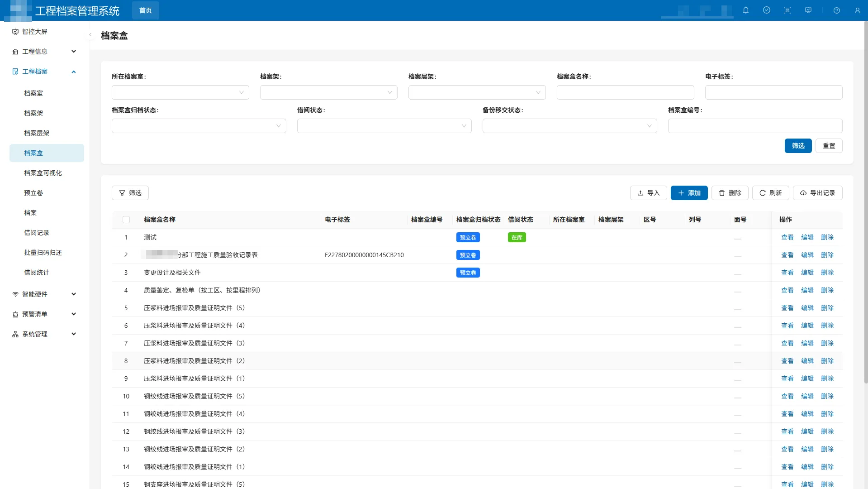Click the 导出记录 button

[x=817, y=193]
